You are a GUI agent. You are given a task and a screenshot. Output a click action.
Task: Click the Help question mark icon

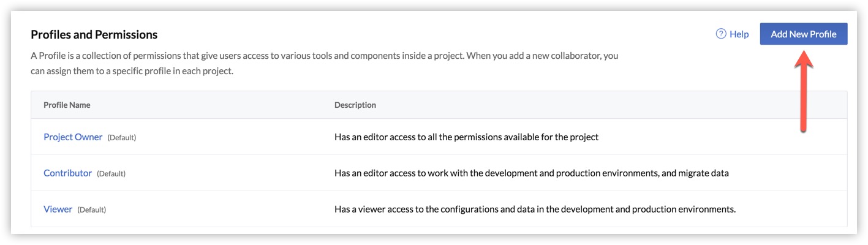tap(721, 34)
